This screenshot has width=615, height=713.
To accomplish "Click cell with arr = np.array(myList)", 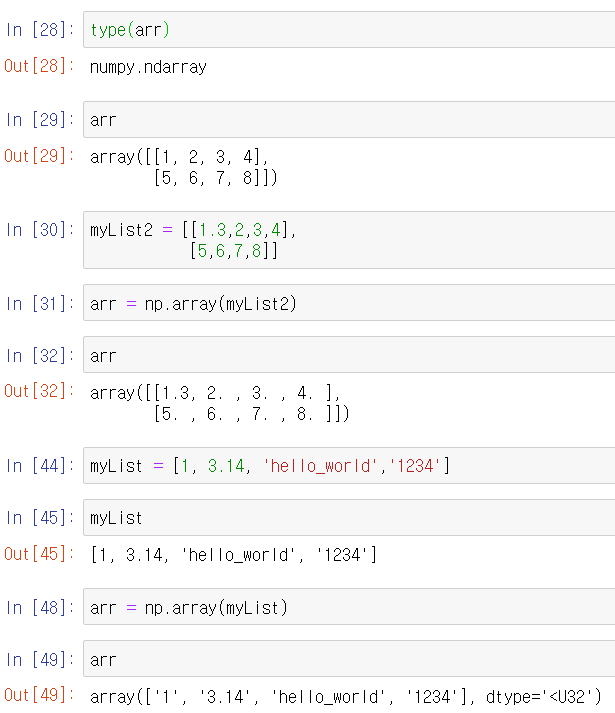I will click(x=349, y=607).
